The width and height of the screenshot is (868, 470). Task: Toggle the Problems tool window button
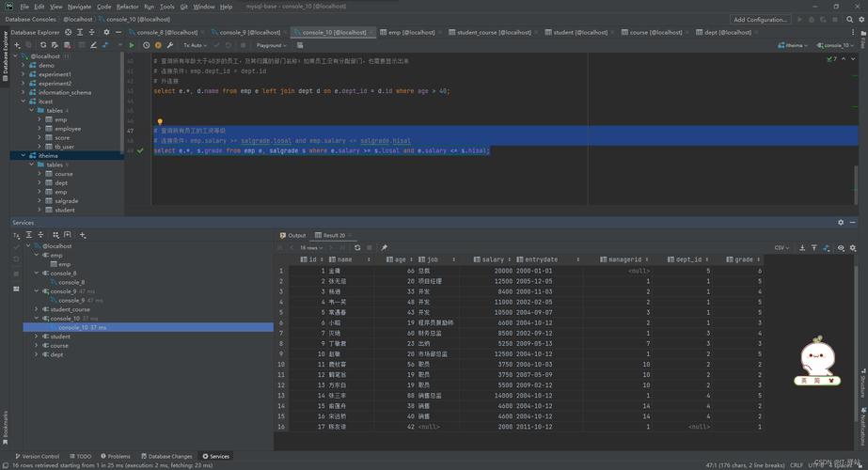click(x=116, y=456)
